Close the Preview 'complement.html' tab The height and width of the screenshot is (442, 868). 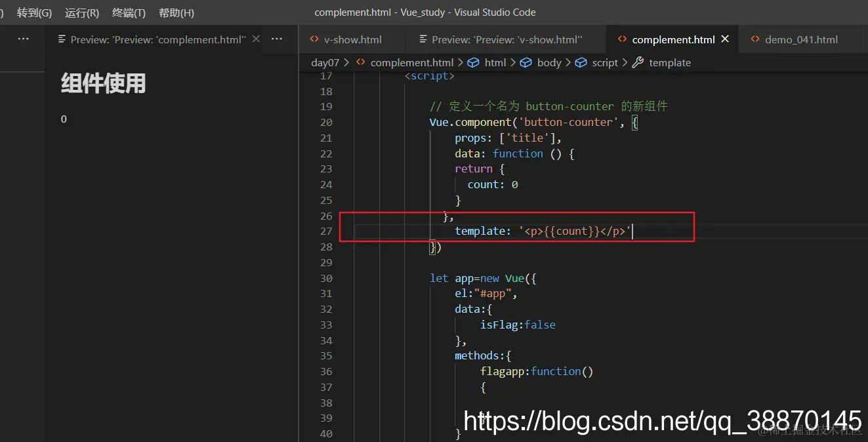[256, 39]
